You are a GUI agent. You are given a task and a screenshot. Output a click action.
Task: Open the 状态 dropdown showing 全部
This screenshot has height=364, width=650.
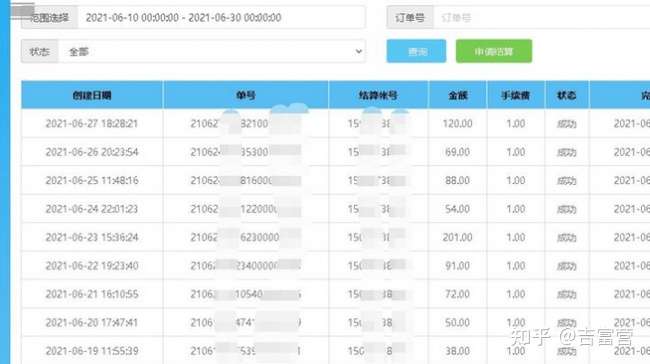212,51
